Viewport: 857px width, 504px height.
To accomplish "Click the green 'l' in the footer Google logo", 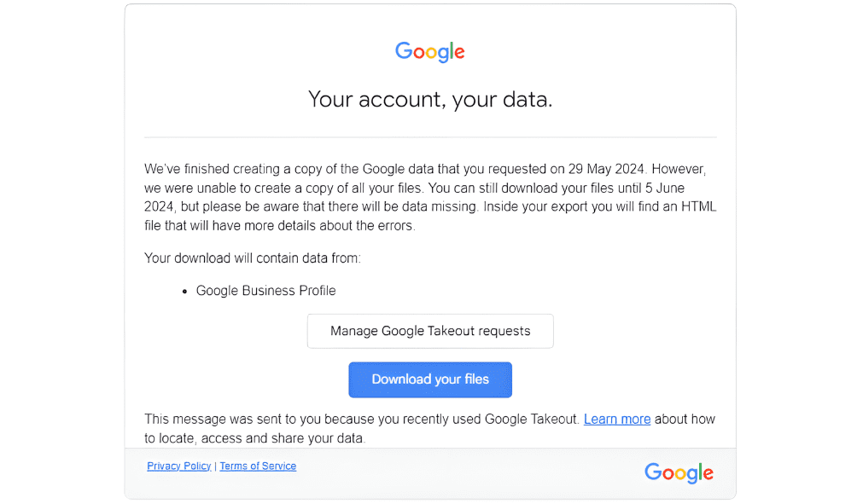I will pyautogui.click(x=700, y=471).
